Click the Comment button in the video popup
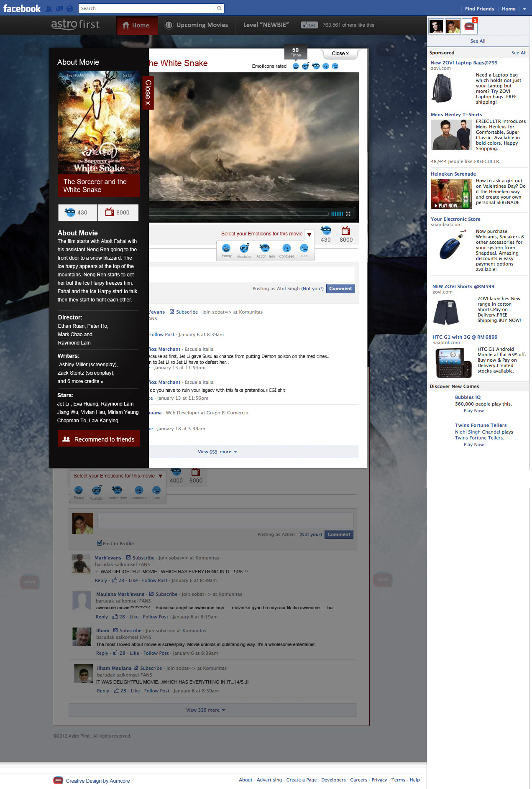 point(340,289)
